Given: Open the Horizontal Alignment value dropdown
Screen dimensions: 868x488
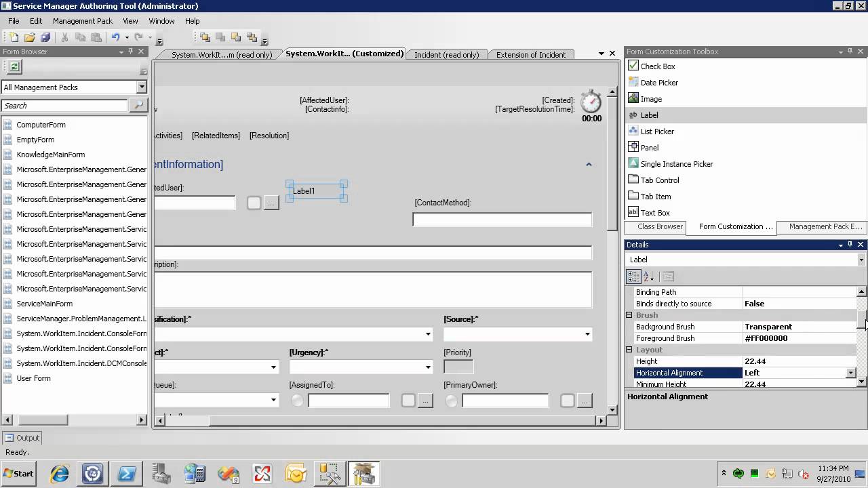Looking at the screenshot, I should point(850,373).
